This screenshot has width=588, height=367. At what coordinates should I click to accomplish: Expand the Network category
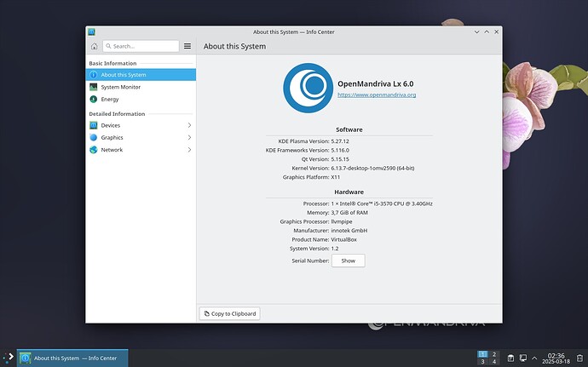(x=141, y=150)
